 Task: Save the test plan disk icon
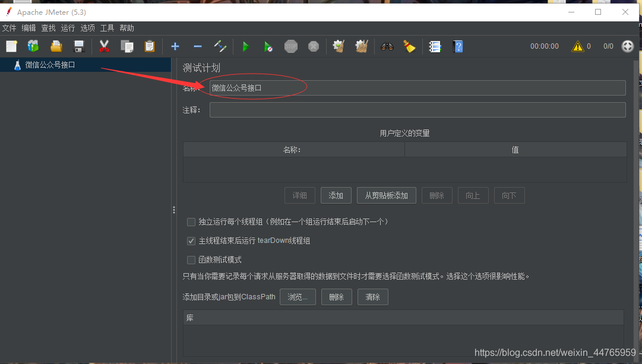coord(78,46)
